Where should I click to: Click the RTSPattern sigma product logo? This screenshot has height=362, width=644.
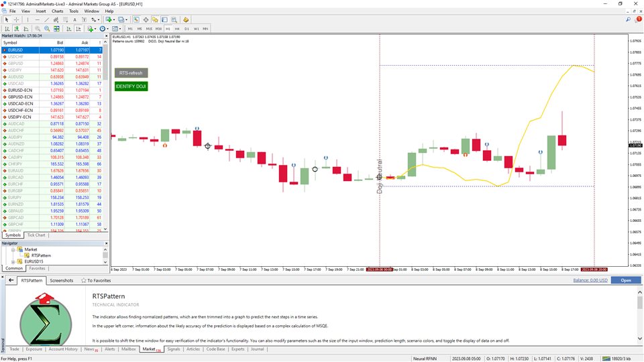coord(45,319)
